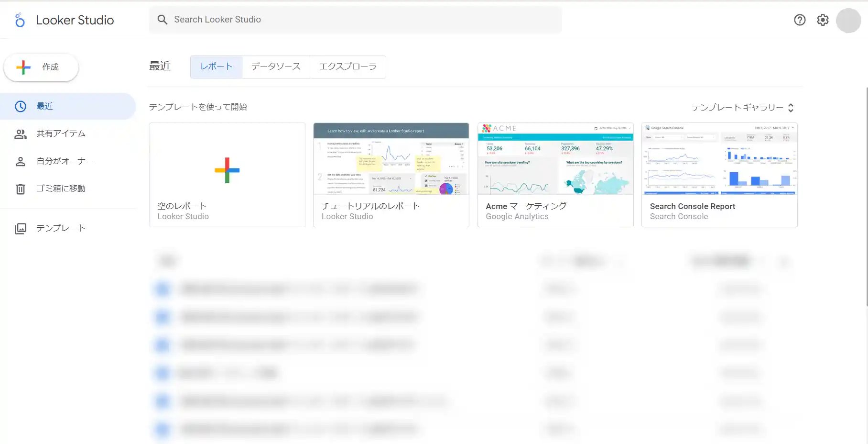Click the Search Looker Studio field
Screen dimensions: 868x444
pyautogui.click(x=356, y=20)
